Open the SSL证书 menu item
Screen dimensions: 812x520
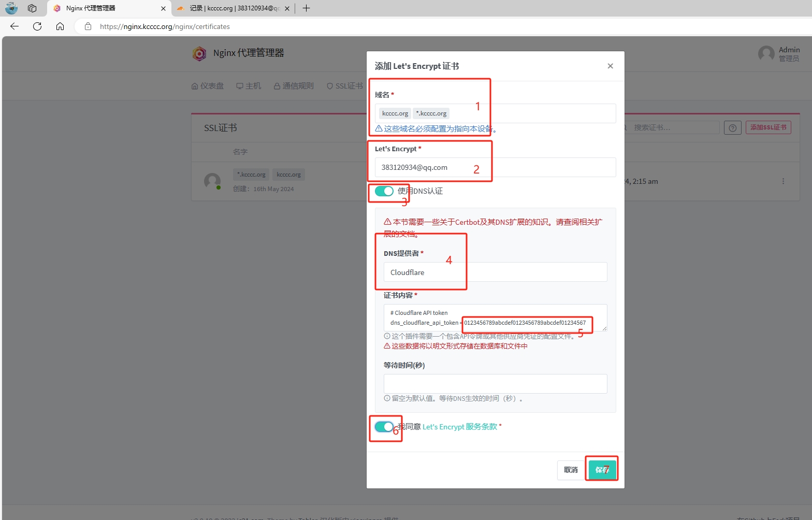tap(345, 86)
